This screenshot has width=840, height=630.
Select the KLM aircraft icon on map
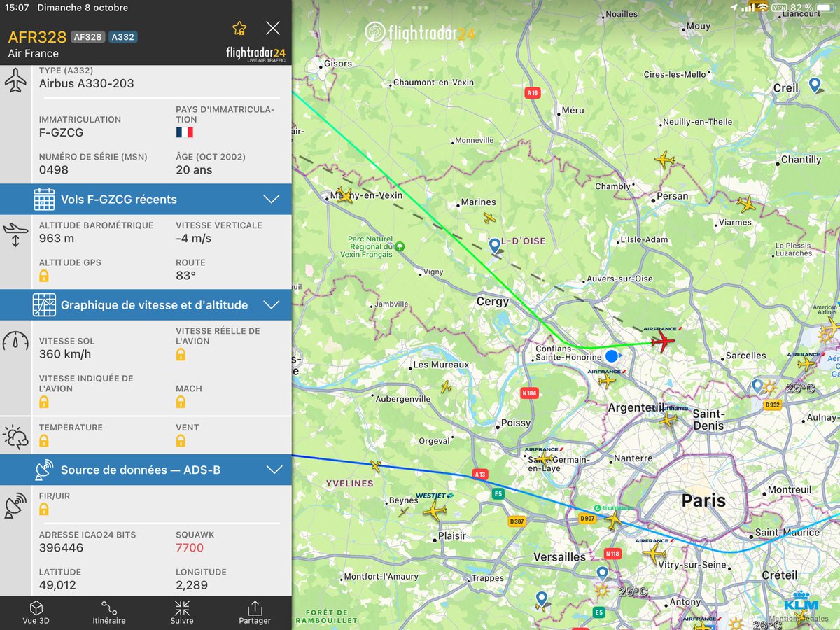pos(800,615)
